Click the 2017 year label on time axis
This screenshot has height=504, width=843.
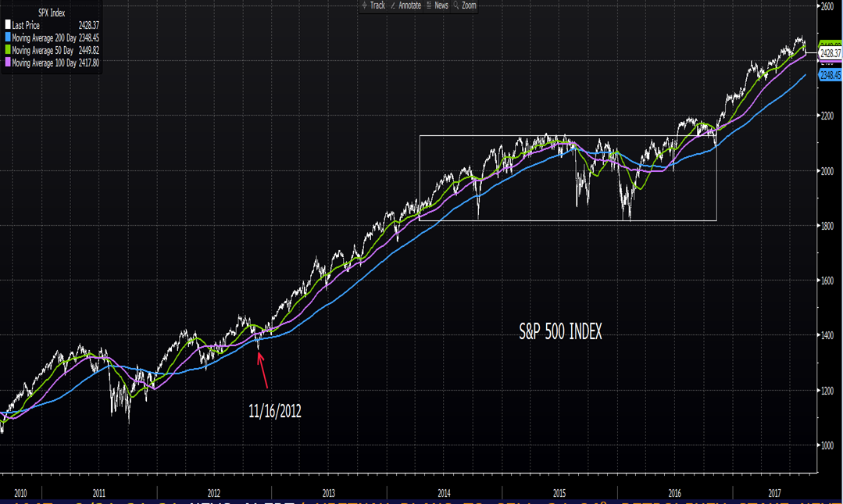[774, 493]
